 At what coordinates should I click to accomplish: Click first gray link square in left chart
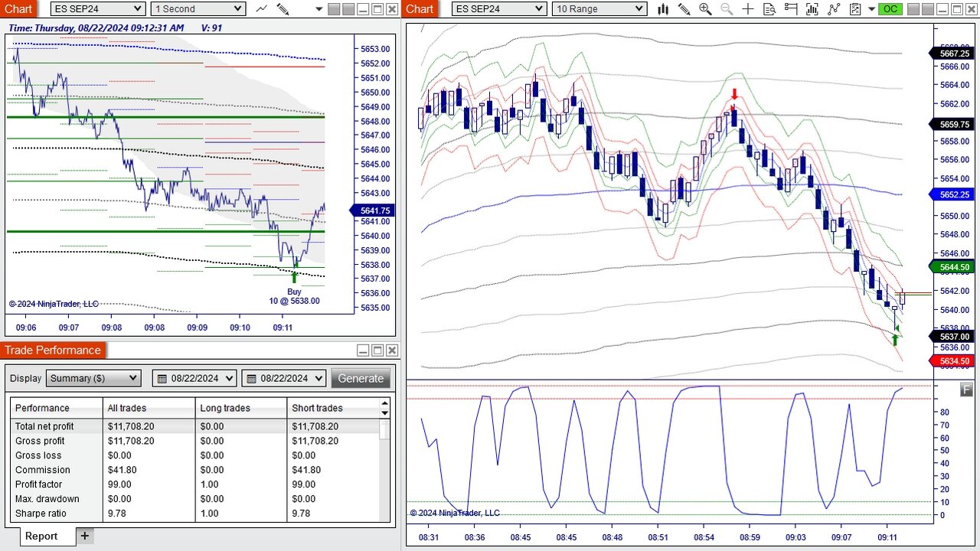point(333,8)
